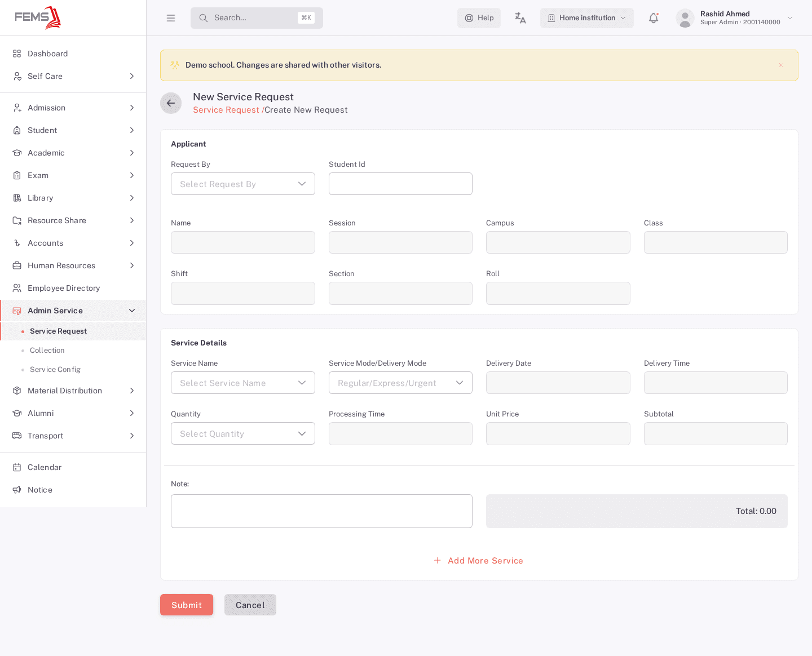
Task: Click the Alumni icon
Action: (x=17, y=413)
